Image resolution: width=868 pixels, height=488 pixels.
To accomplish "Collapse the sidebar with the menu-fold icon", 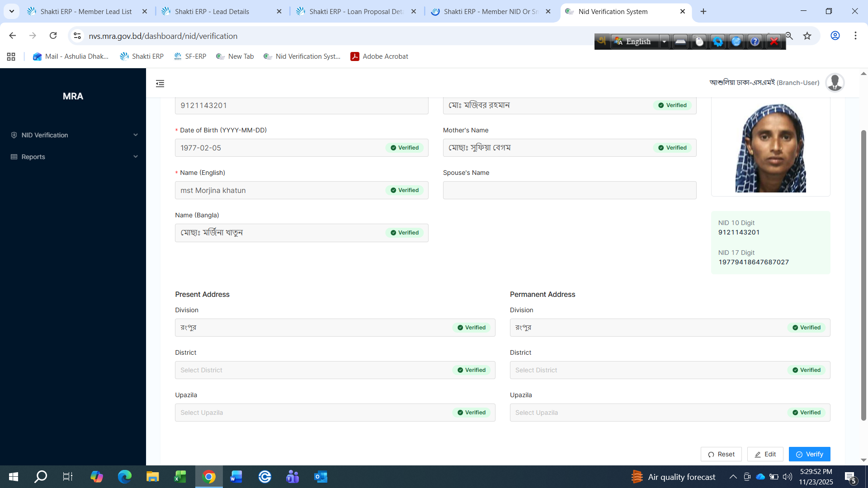I will click(x=160, y=84).
